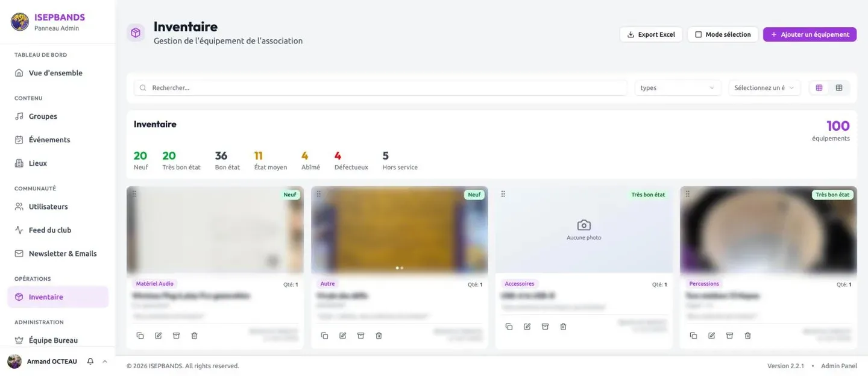Delete the Autre card with trash icon
Image resolution: width=868 pixels, height=376 pixels.
(x=379, y=336)
